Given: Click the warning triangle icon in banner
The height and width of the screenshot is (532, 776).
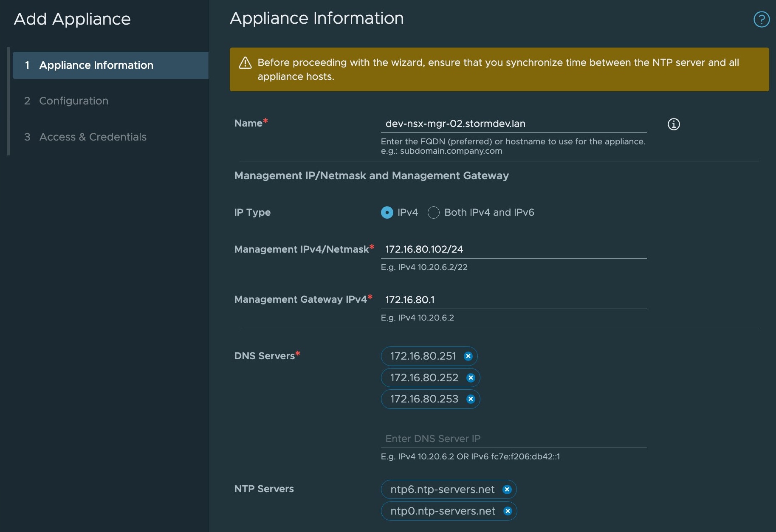Looking at the screenshot, I should [245, 63].
